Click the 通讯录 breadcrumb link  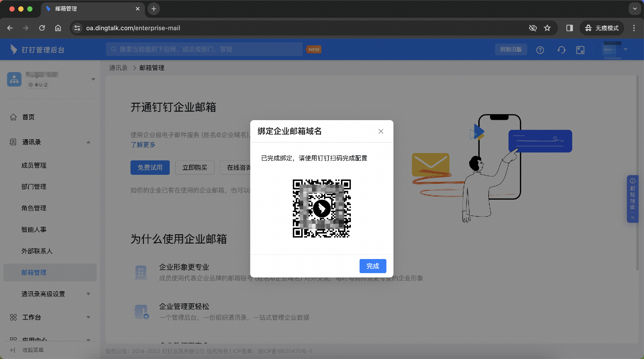[x=118, y=68]
